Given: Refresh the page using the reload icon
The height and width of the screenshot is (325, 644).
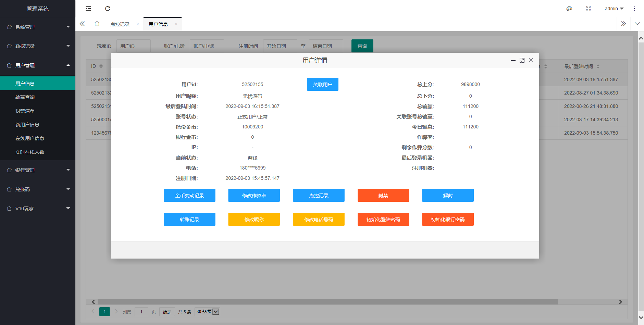Looking at the screenshot, I should pyautogui.click(x=108, y=8).
